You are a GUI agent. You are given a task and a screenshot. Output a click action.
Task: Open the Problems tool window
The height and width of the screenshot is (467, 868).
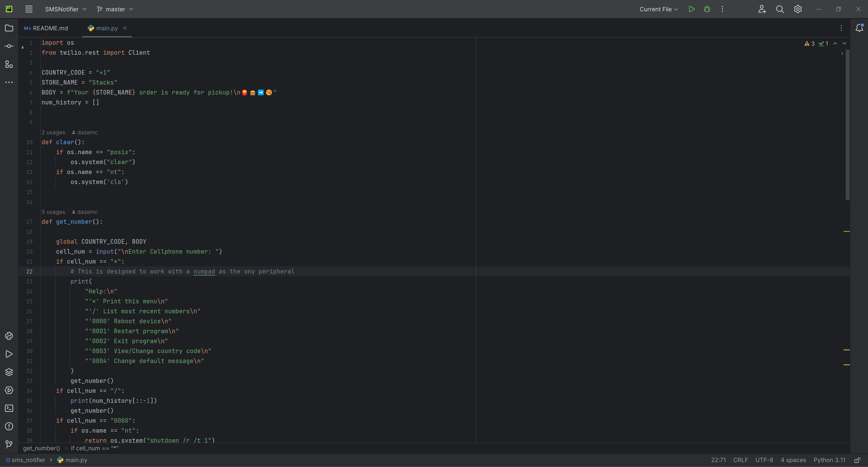(9, 426)
